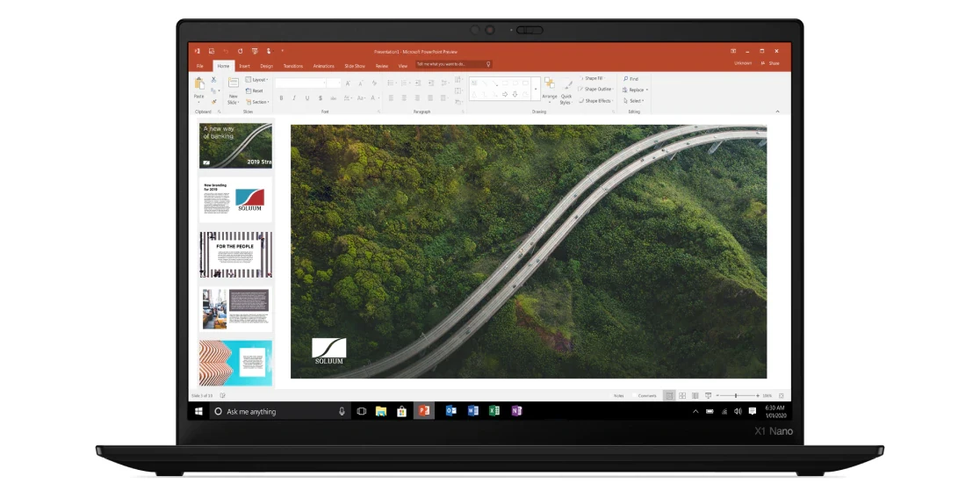Switch to the Animations tab
Image resolution: width=980 pixels, height=498 pixels.
324,66
